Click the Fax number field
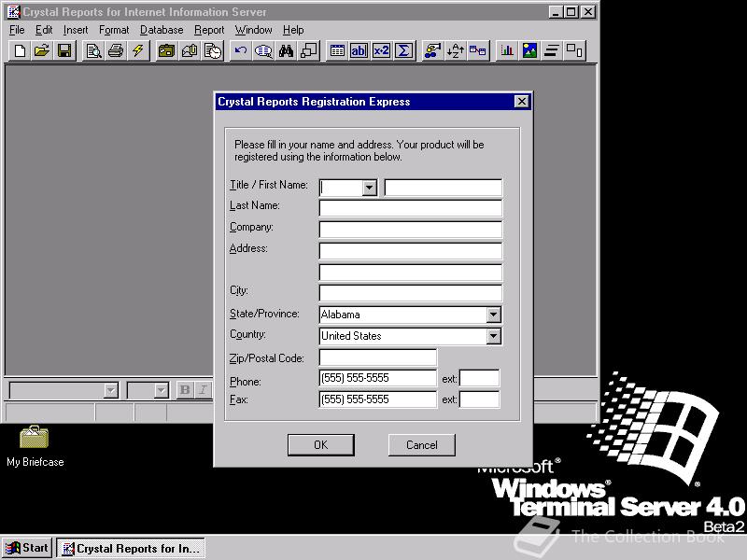The height and width of the screenshot is (560, 747). click(377, 399)
